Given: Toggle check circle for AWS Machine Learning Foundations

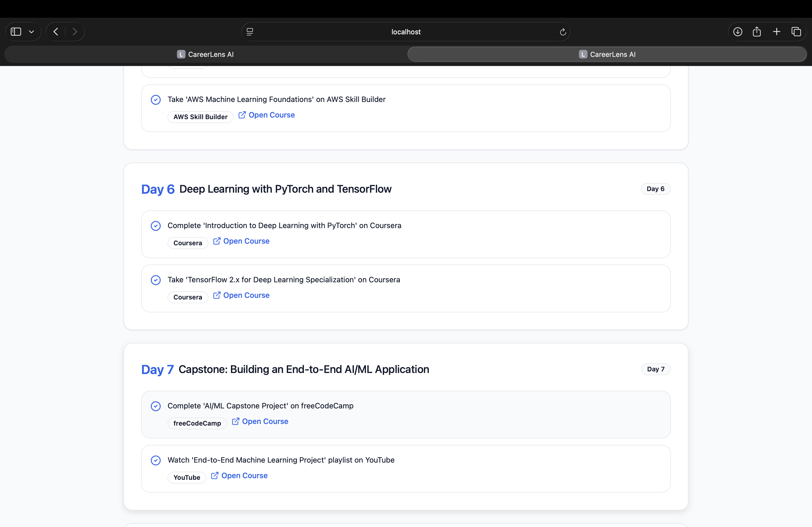Looking at the screenshot, I should point(155,100).
